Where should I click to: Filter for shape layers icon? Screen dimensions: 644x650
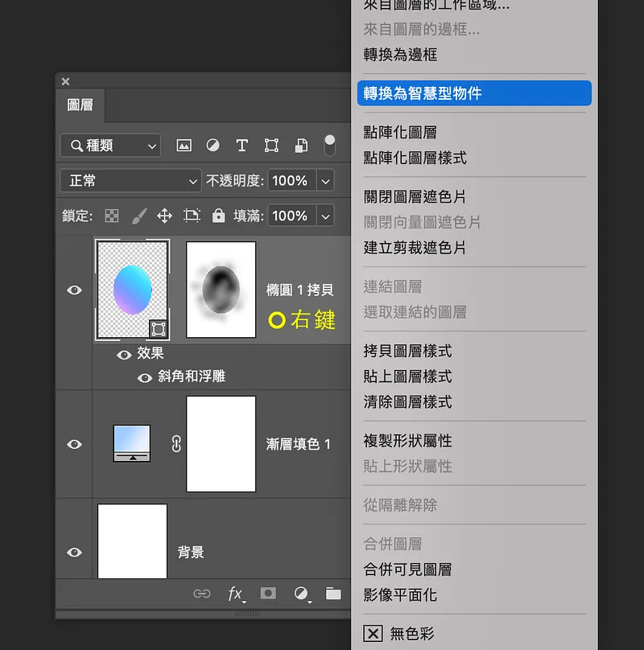(271, 146)
